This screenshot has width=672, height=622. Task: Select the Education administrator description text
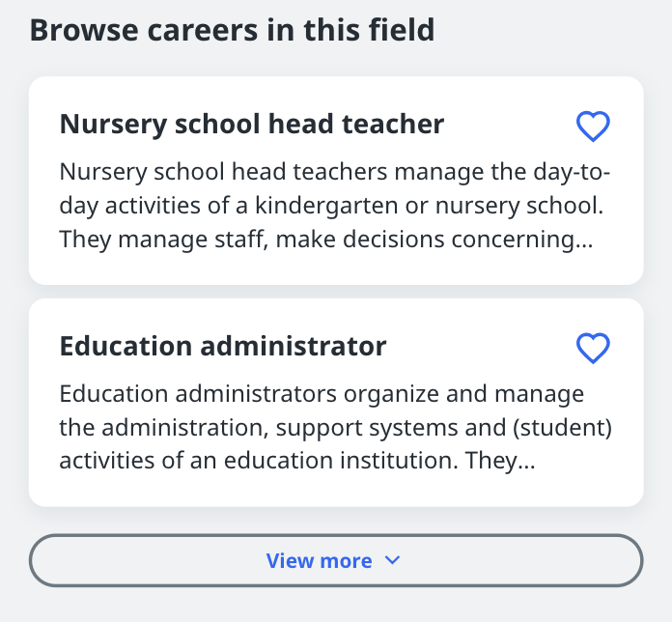(336, 427)
